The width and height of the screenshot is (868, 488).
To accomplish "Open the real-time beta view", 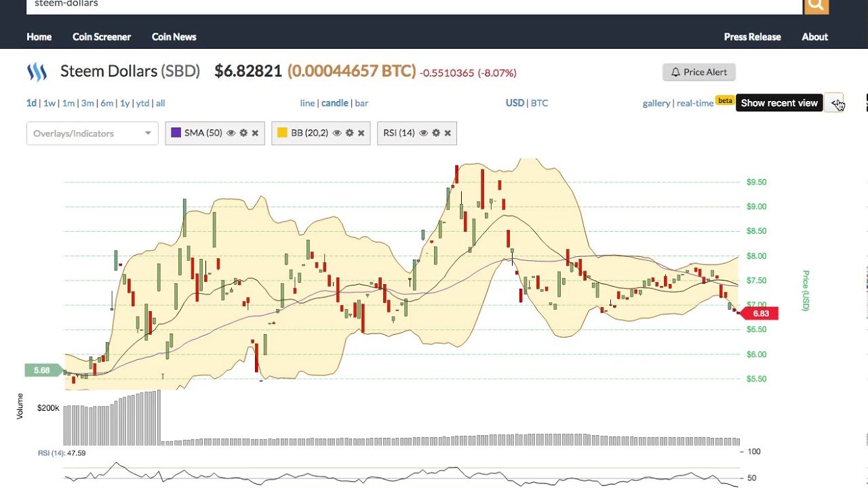I will pos(695,103).
